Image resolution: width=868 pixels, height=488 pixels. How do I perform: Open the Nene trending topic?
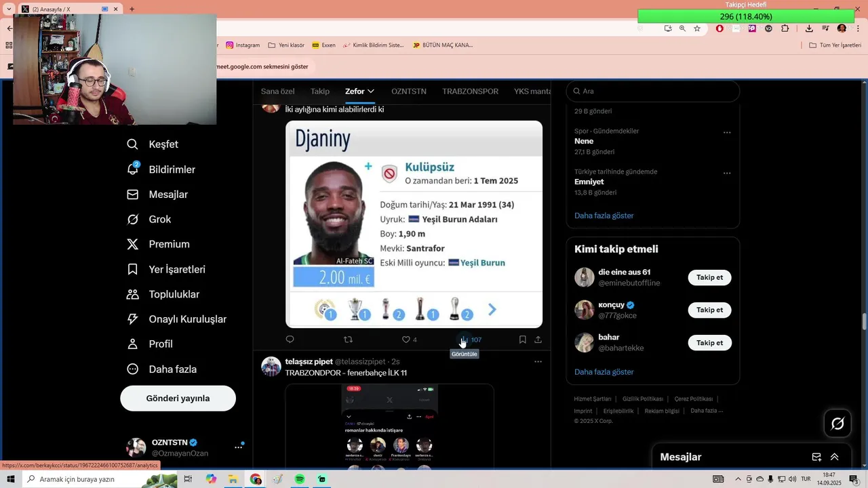point(584,141)
